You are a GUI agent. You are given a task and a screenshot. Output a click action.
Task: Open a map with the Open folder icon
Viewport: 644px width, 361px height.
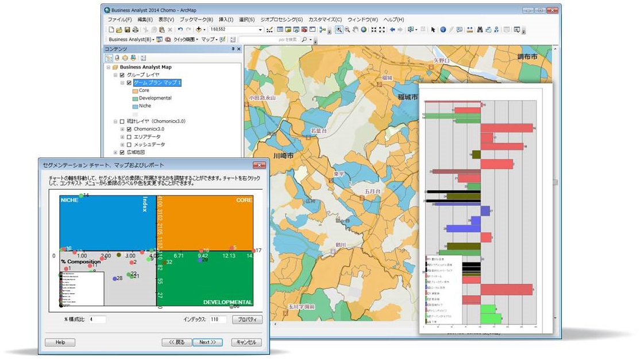point(119,29)
